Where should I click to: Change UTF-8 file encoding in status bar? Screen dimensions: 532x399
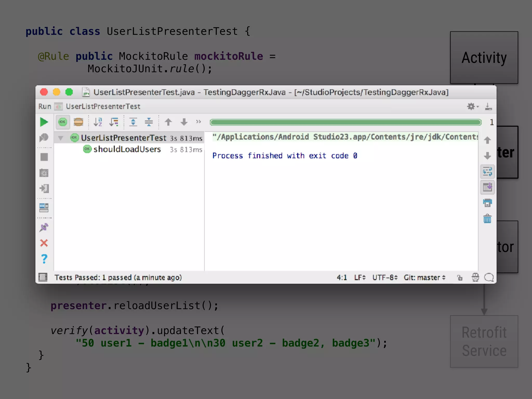(385, 278)
